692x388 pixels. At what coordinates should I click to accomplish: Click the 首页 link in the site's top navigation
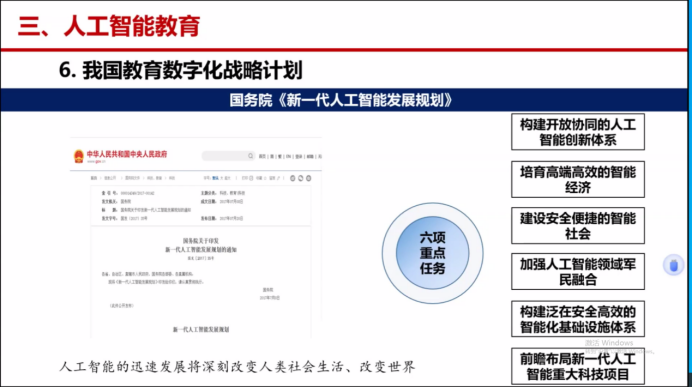click(x=262, y=156)
